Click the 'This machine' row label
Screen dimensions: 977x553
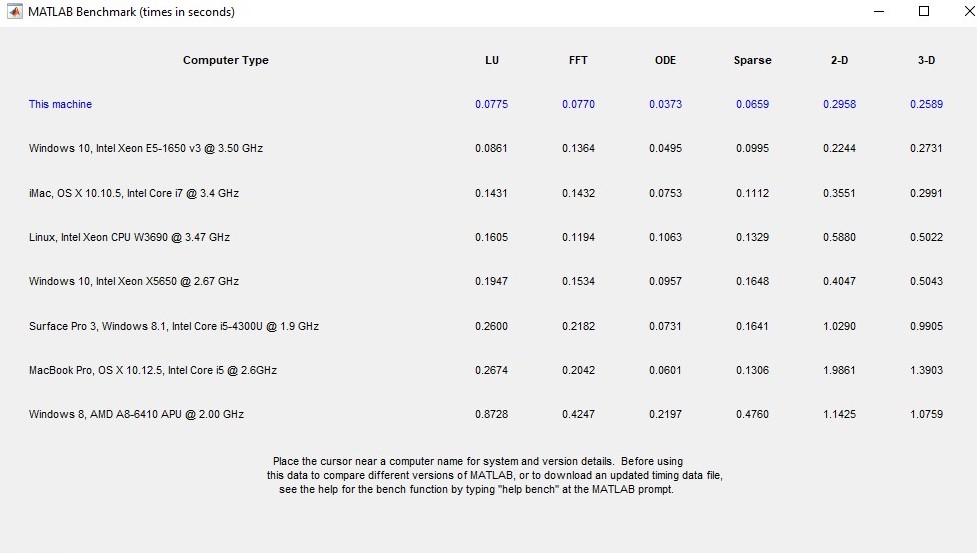pos(60,104)
